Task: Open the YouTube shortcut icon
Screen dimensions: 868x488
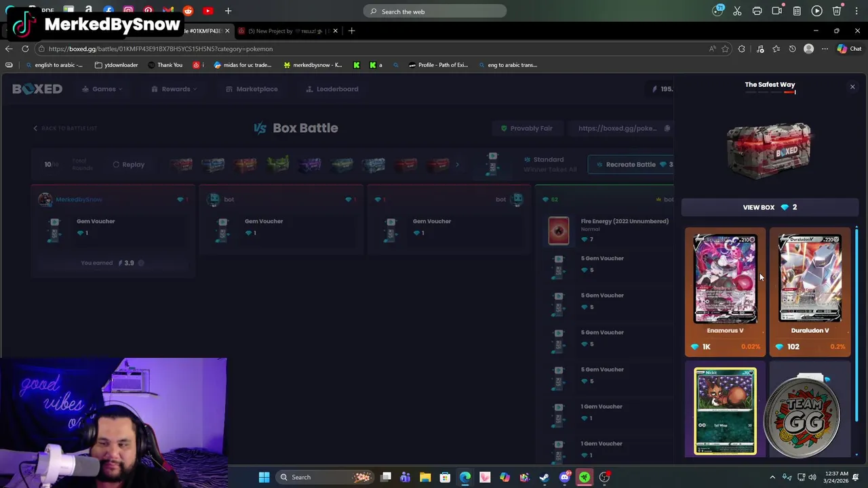Action: 208,11
